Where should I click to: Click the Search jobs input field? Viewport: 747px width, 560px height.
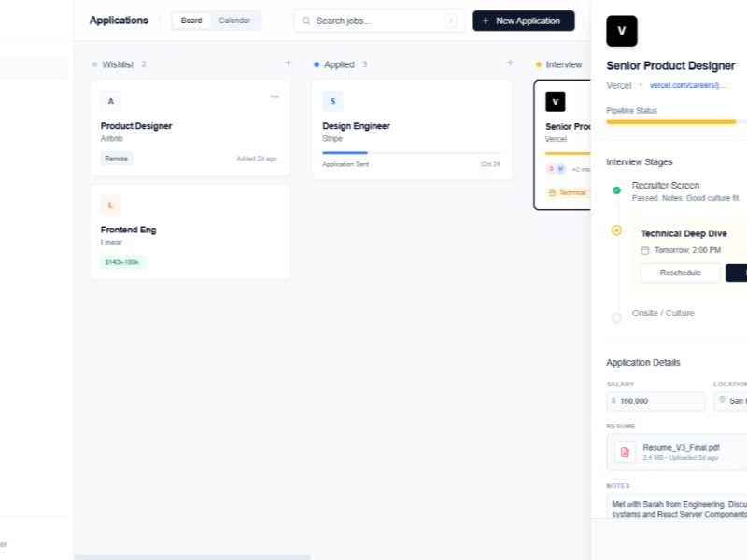coord(378,21)
